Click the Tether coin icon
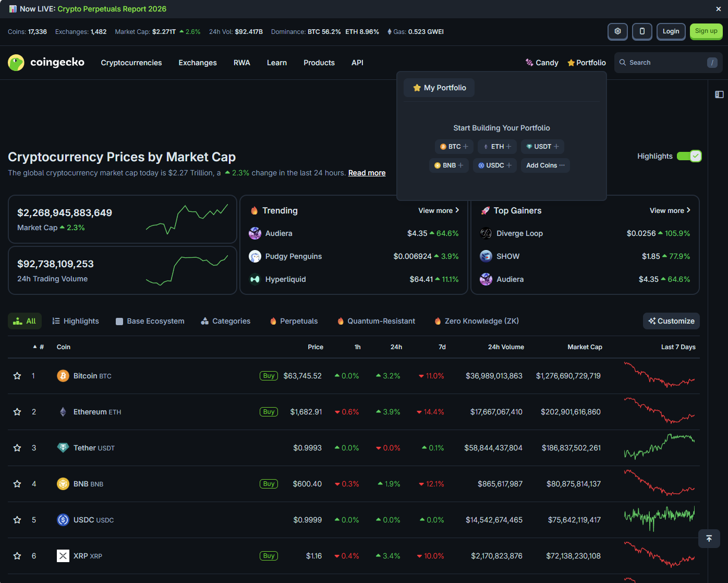This screenshot has width=728, height=583. click(x=63, y=448)
